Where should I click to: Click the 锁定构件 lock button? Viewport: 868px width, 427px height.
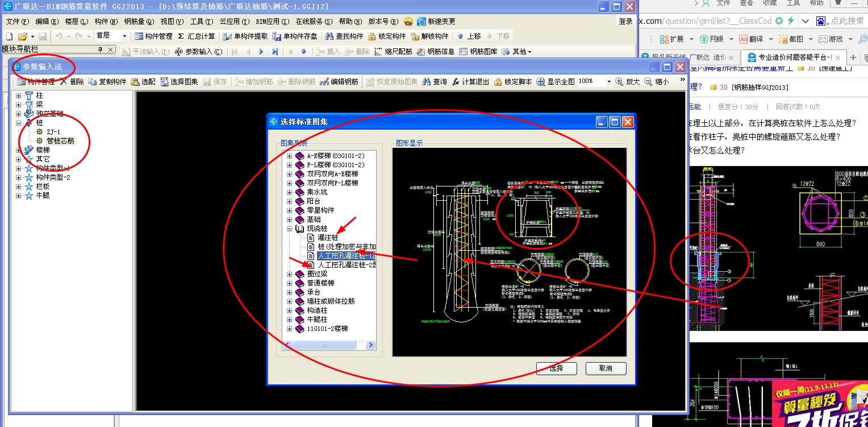pos(387,36)
